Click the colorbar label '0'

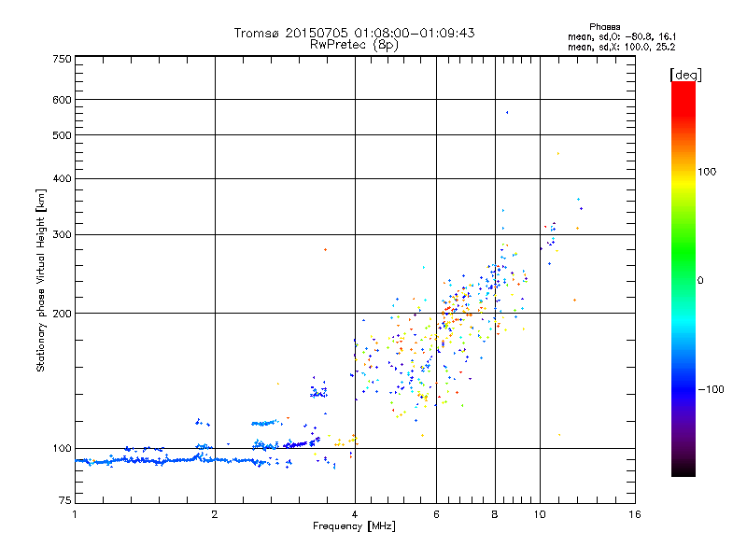point(700,281)
